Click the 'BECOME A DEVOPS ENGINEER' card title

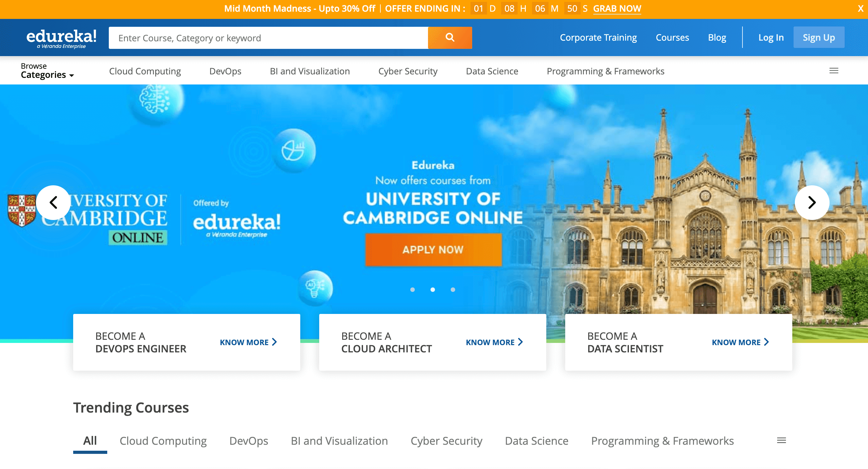point(141,342)
